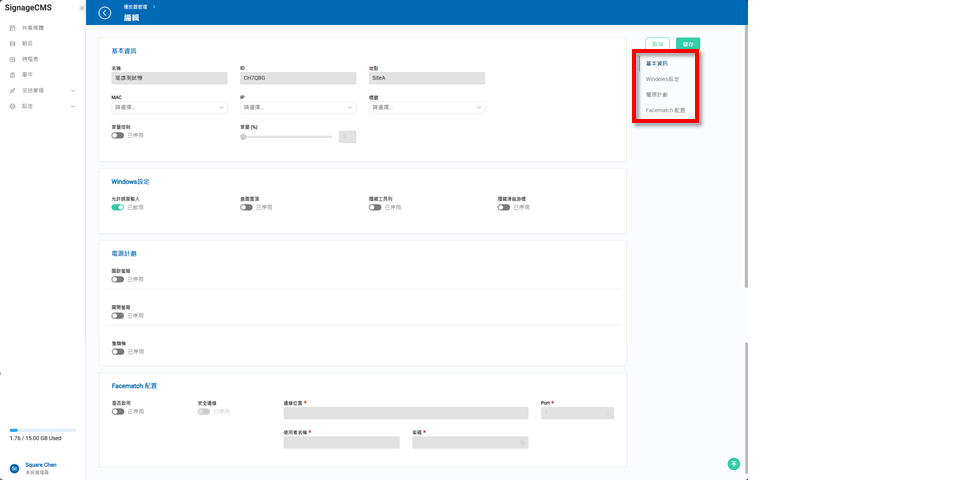Click the 名稱 name input field
The image size is (960, 480).
pos(170,78)
